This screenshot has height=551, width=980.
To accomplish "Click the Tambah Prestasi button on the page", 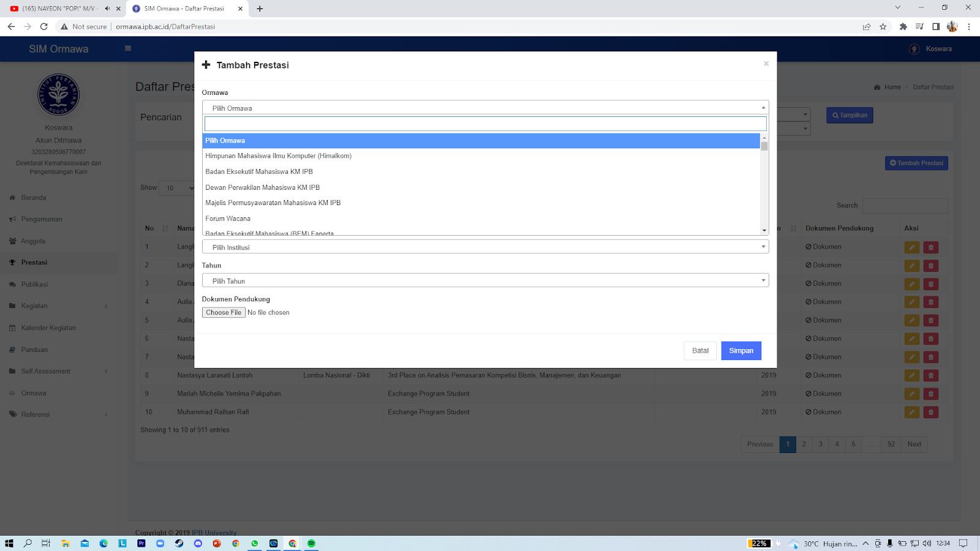I will [916, 163].
